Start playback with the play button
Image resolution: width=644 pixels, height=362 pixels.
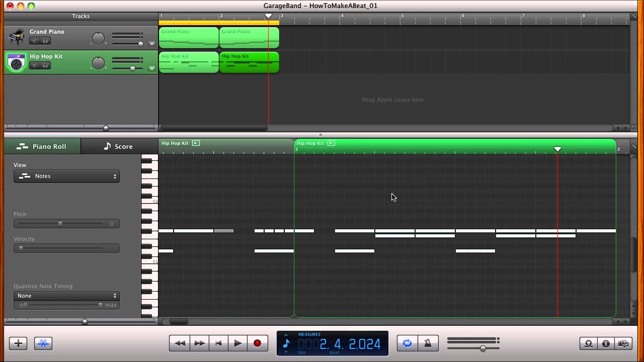(x=238, y=343)
